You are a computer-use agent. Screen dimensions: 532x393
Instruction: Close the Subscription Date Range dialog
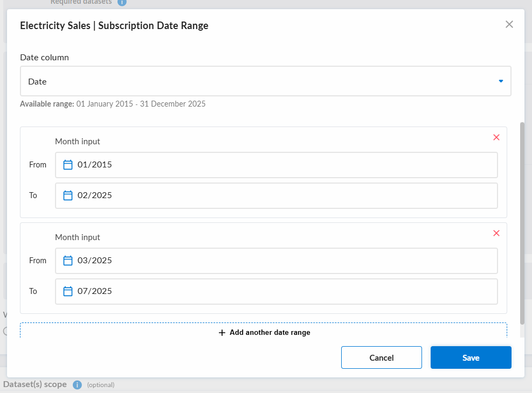509,24
